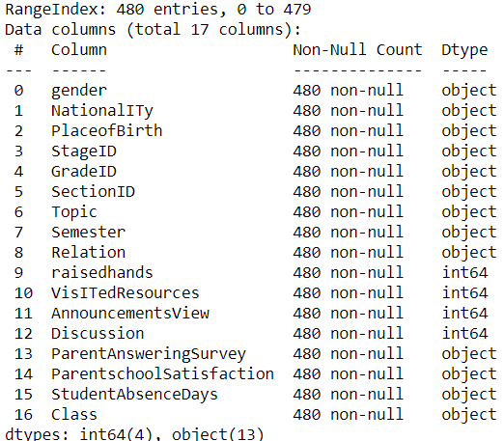Click the Discussion column entry

tap(98, 334)
